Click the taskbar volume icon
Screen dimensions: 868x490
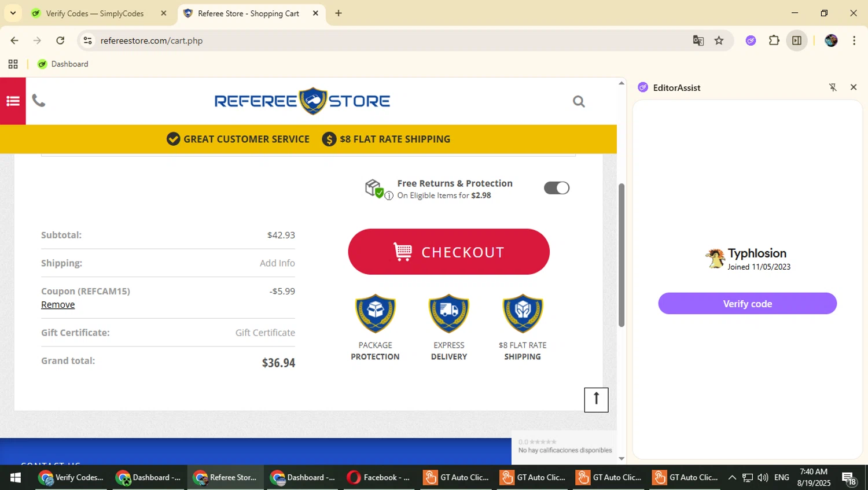pos(763,478)
